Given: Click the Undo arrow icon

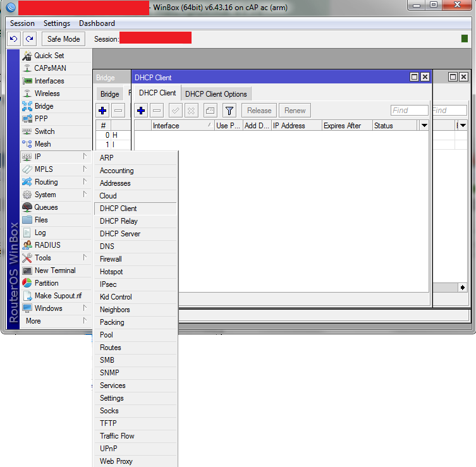Looking at the screenshot, I should (x=14, y=39).
